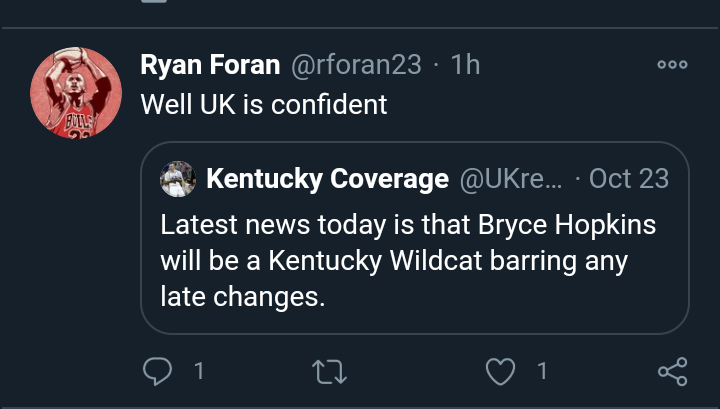Click the "Well UK is confident" text

264,104
